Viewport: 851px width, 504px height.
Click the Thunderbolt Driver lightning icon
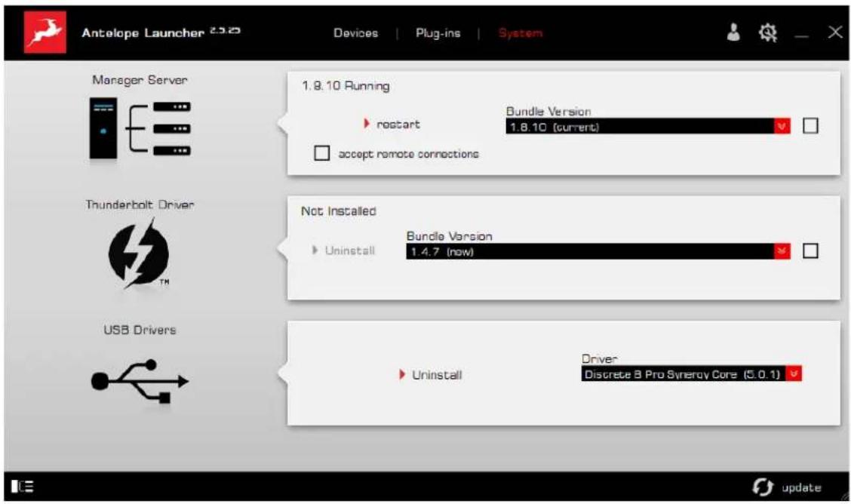click(x=139, y=254)
